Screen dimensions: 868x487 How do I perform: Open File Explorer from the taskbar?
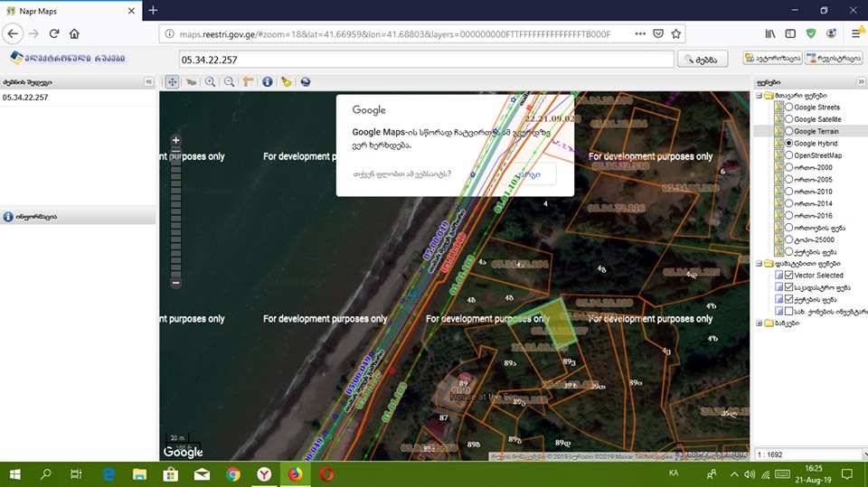pos(139,474)
